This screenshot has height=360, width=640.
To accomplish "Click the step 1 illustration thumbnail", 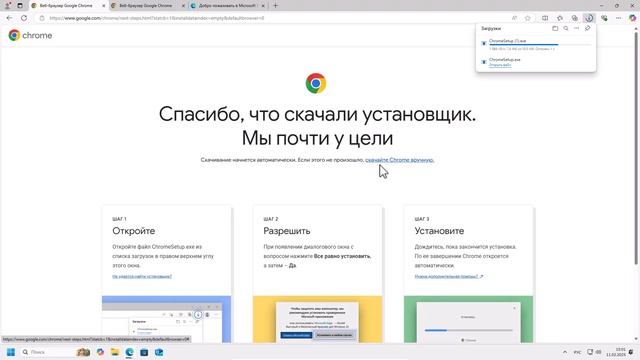I will click(167, 319).
